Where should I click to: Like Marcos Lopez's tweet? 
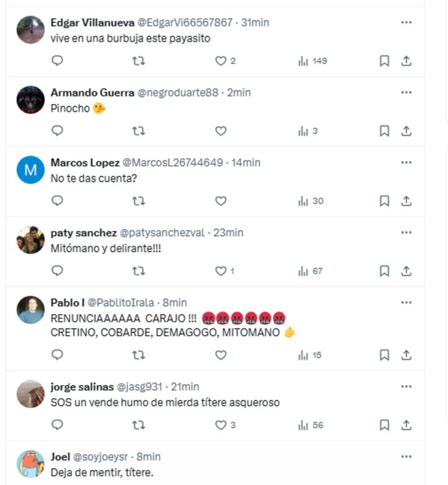(x=221, y=201)
